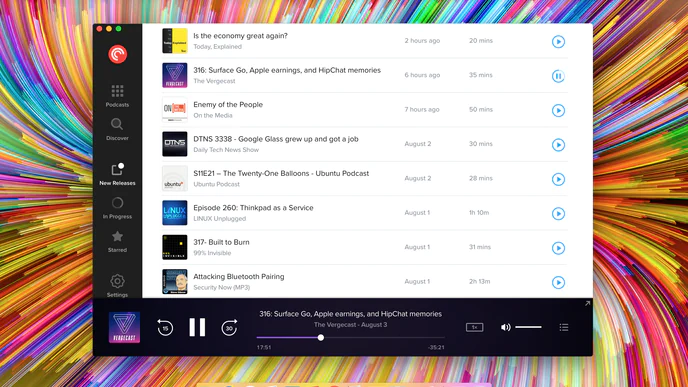This screenshot has height=387, width=688.
Task: Play the Is the economy great again episode
Action: click(x=558, y=42)
